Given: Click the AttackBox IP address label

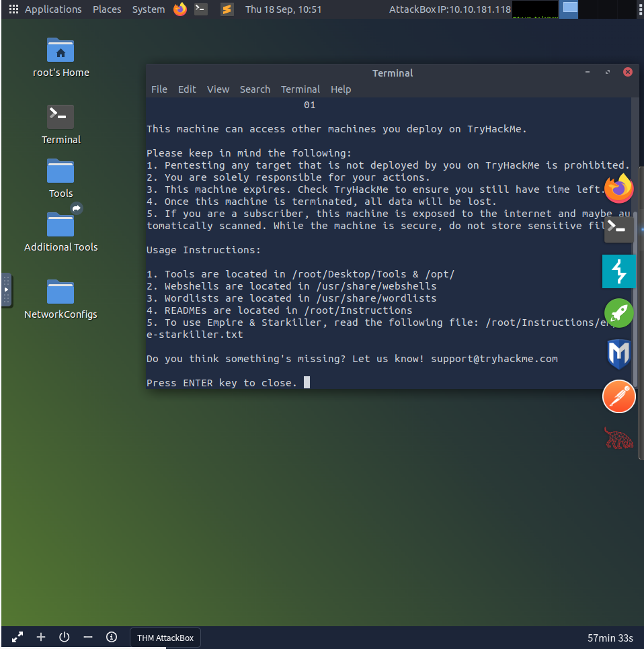Looking at the screenshot, I should tap(450, 9).
